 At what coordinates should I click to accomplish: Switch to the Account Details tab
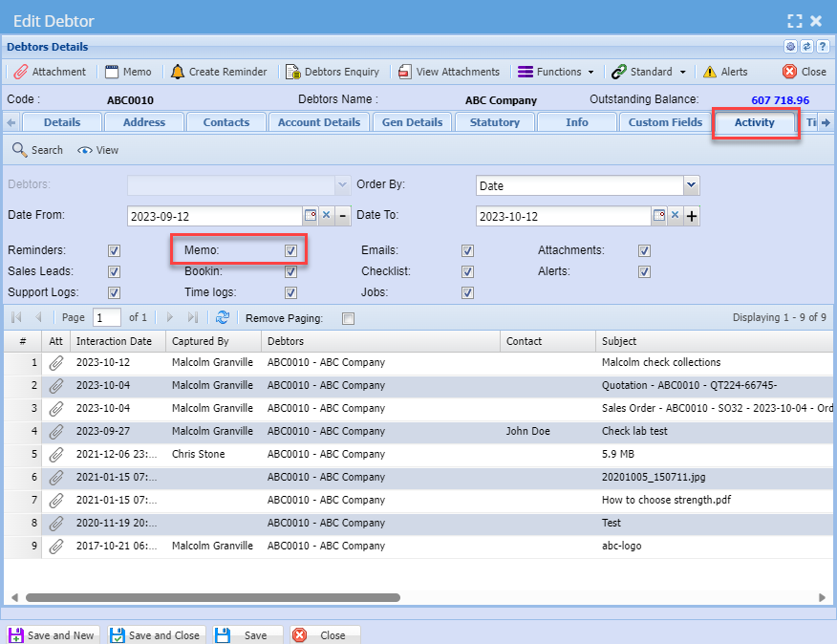tap(319, 122)
